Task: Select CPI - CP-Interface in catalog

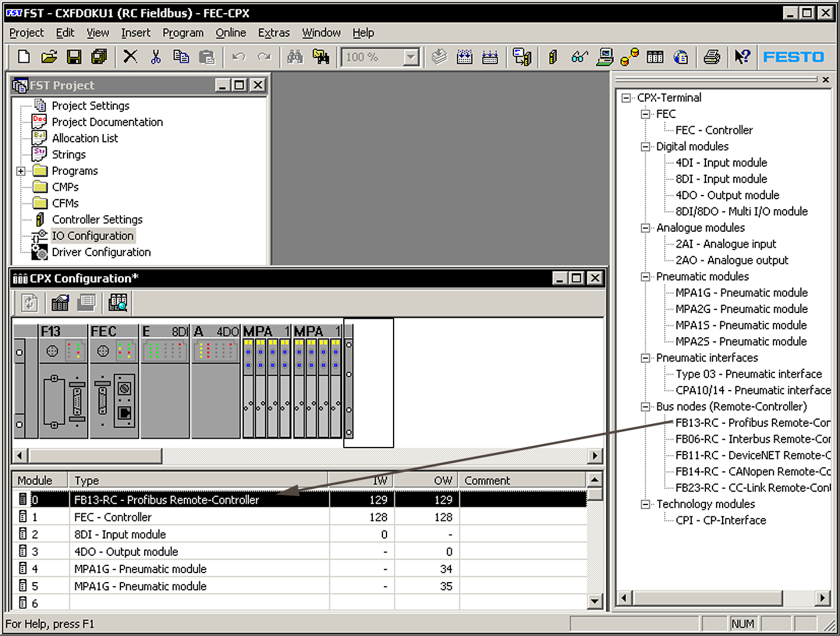Action: pos(721,520)
